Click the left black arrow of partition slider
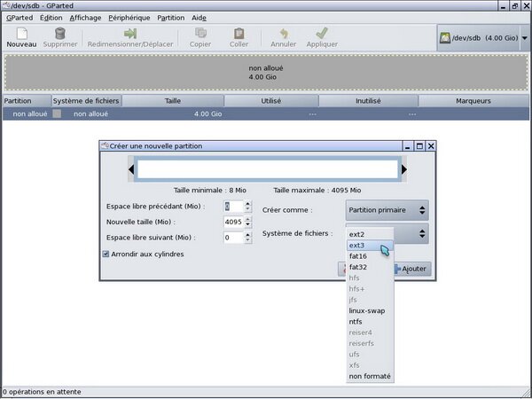 coord(131,169)
